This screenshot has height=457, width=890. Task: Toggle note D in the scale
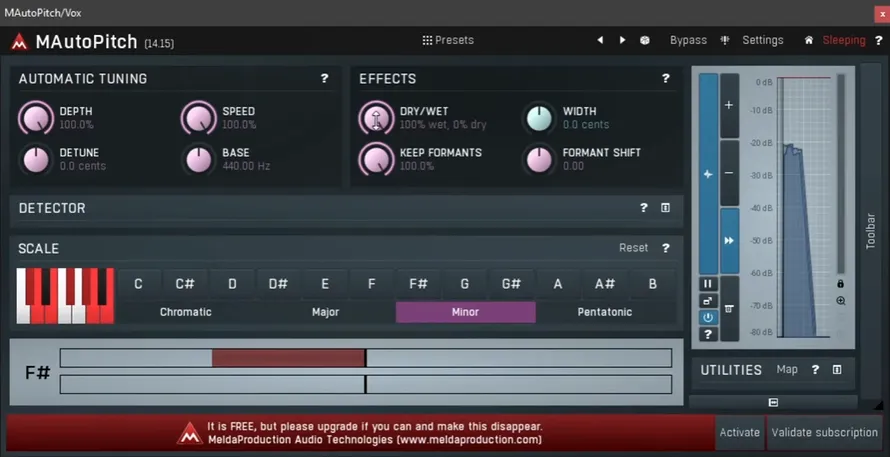pos(232,284)
